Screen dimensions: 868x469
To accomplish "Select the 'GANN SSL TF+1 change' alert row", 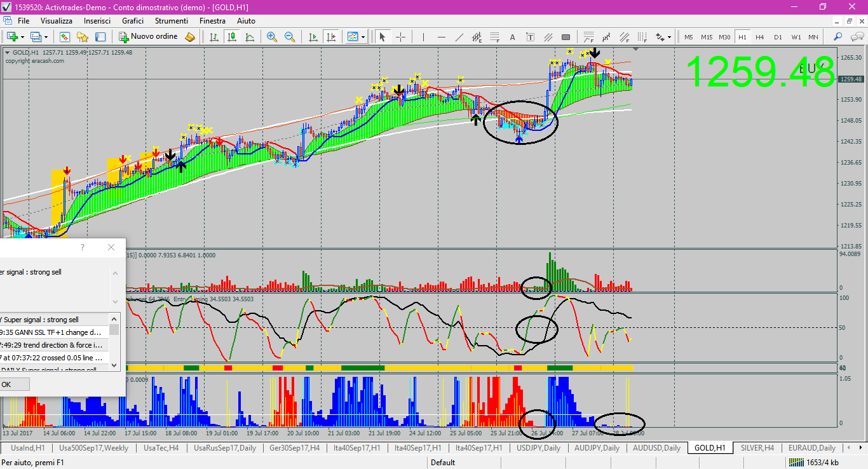I will (x=54, y=332).
